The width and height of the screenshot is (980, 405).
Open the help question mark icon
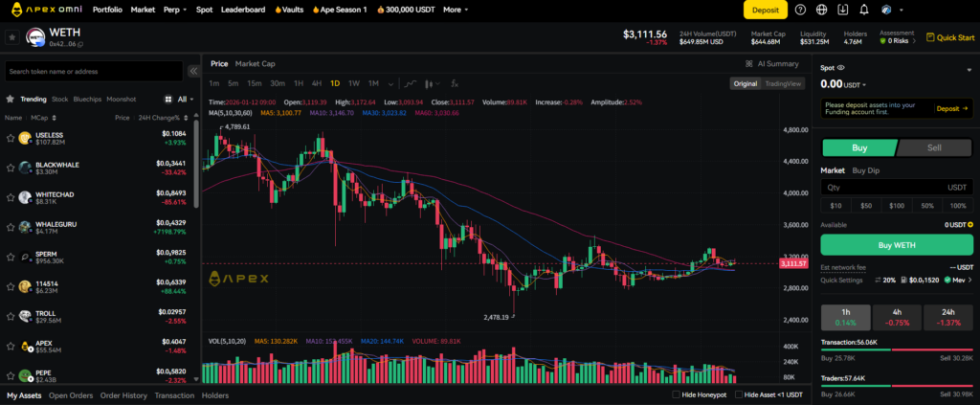(800, 10)
